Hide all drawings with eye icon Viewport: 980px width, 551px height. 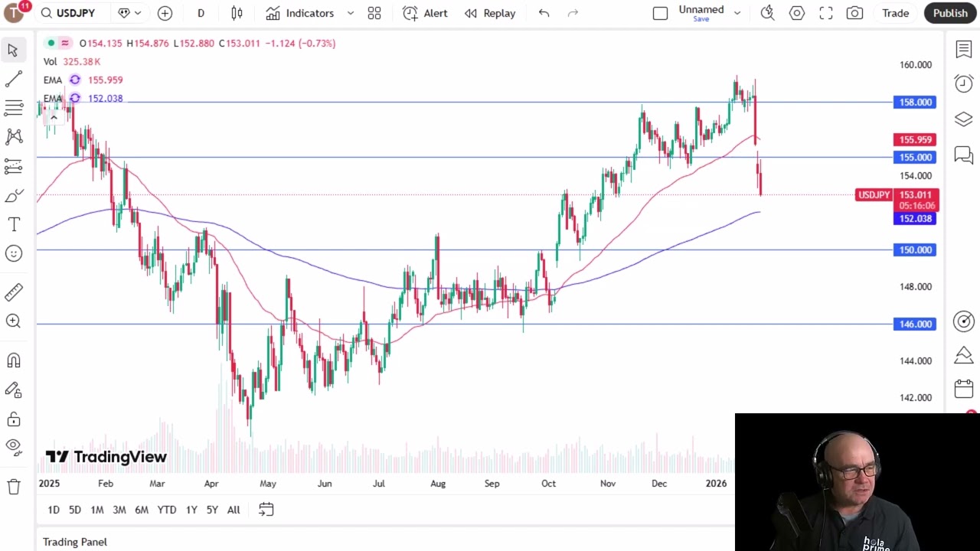tap(13, 446)
